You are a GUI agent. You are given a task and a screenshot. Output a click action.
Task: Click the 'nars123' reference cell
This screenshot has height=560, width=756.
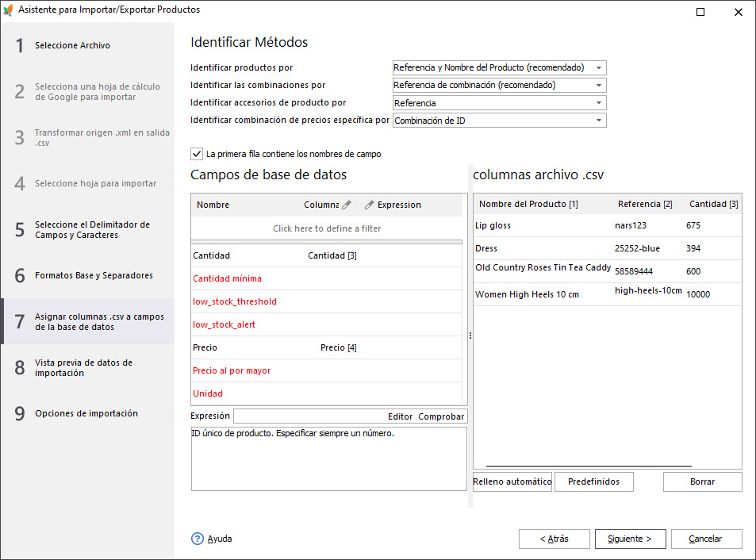[630, 225]
